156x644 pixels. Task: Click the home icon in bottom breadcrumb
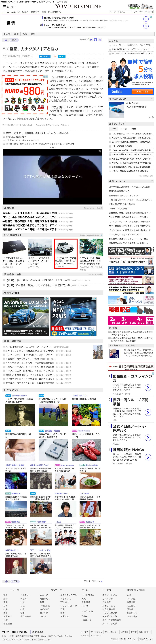[x=6, y=581]
